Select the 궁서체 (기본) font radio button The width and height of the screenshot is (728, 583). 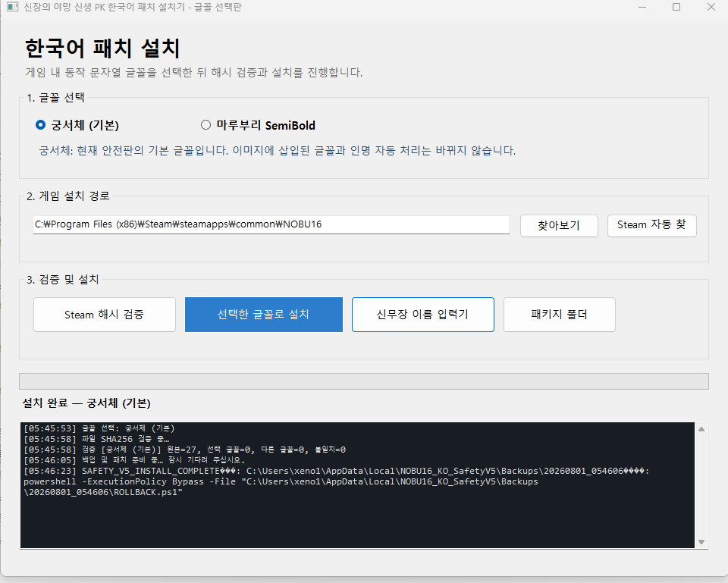[41, 125]
